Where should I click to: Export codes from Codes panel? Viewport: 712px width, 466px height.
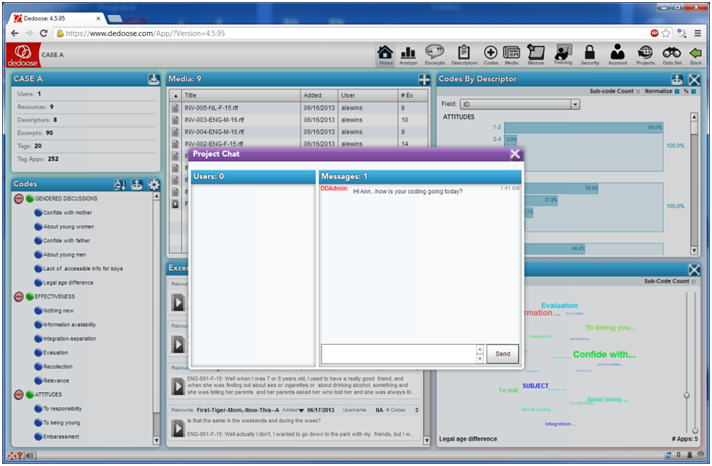pyautogui.click(x=137, y=184)
